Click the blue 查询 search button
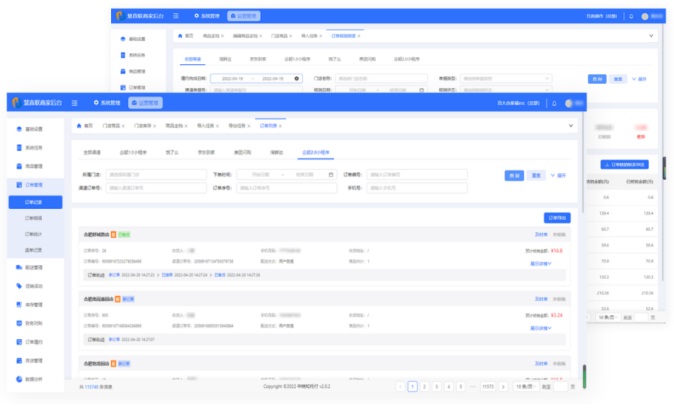The width and height of the screenshot is (674, 416). click(515, 175)
